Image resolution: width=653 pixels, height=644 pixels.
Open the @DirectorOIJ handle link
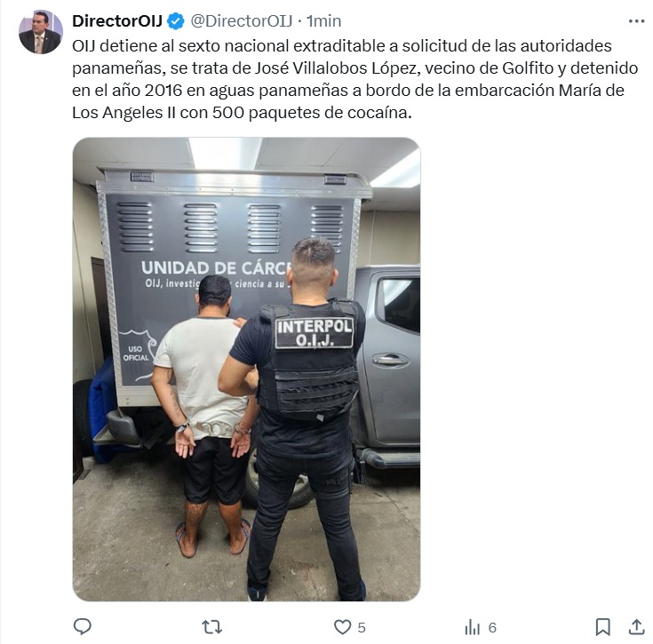point(242,20)
